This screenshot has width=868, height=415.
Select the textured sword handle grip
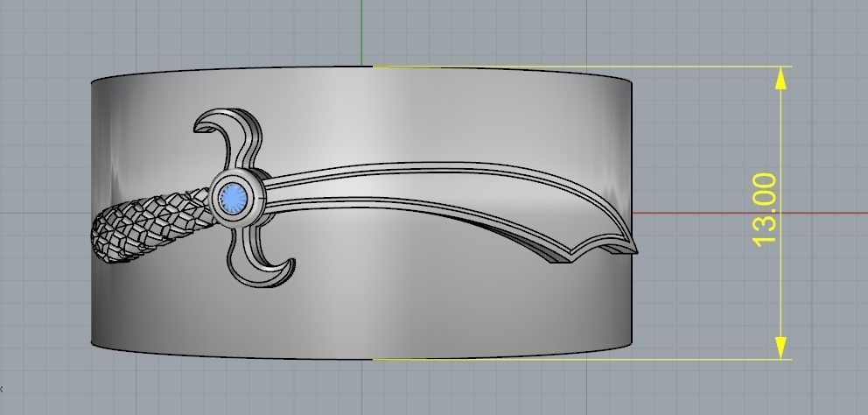pyautogui.click(x=152, y=226)
